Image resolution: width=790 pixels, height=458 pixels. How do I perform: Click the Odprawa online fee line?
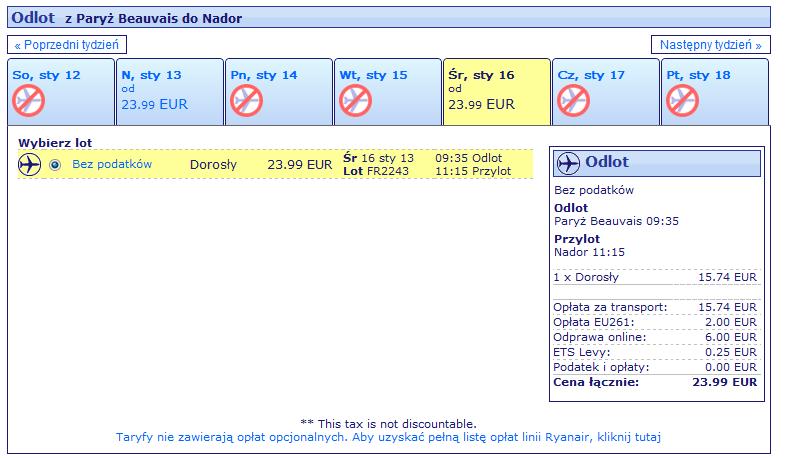655,337
